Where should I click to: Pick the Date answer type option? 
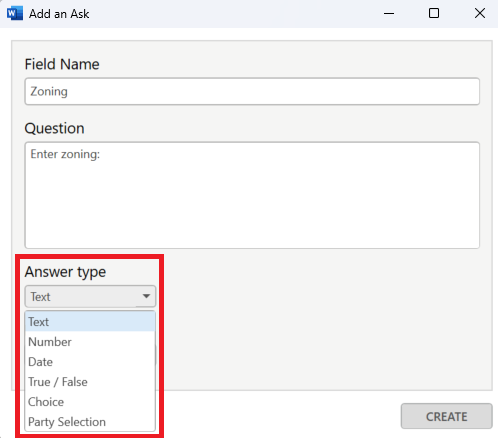pos(90,362)
